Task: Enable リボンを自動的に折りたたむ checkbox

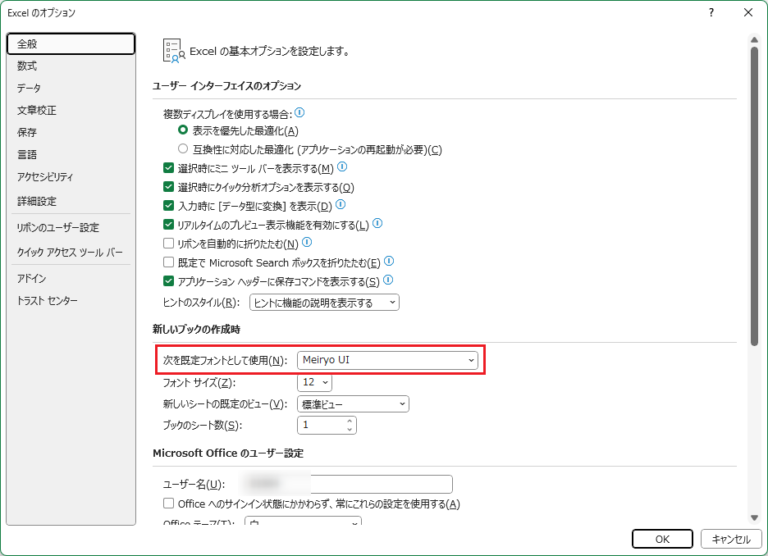Action: (x=168, y=243)
